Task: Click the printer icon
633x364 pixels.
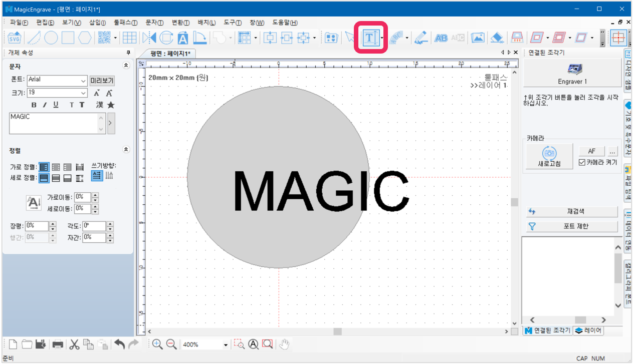Action: tap(58, 344)
